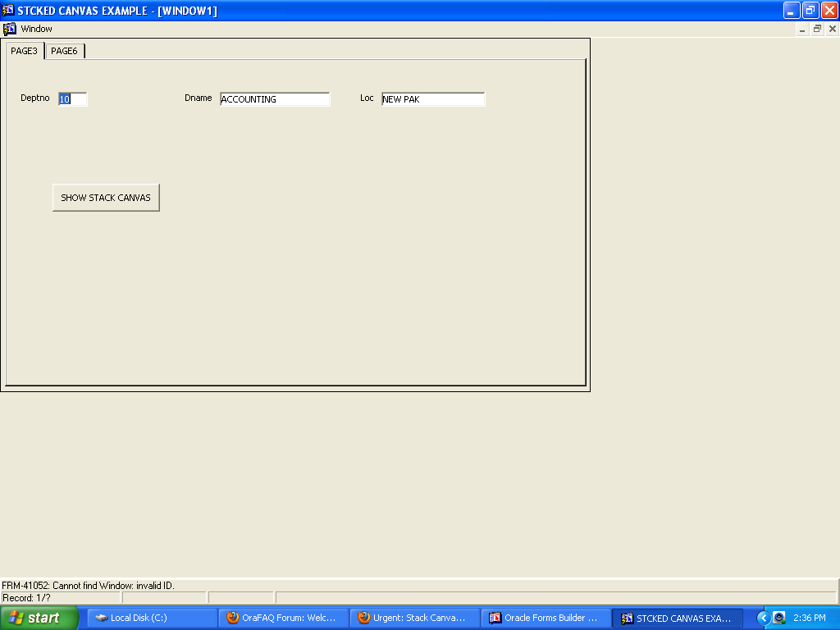Viewport: 840px width, 630px height.
Task: Focus the Dname field containing ACCOUNTING
Action: coord(274,99)
